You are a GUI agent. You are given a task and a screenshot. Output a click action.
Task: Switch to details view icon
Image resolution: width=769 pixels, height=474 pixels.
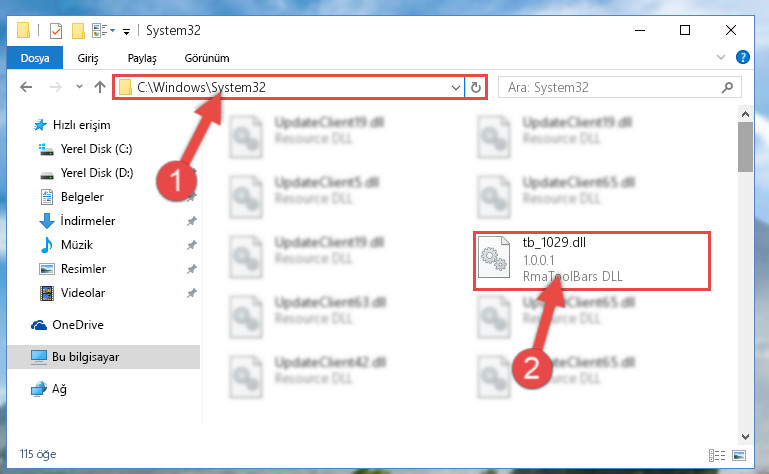click(x=717, y=455)
